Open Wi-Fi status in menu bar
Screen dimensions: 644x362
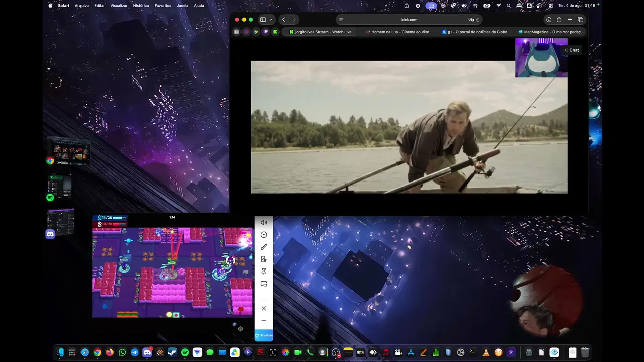499,5
